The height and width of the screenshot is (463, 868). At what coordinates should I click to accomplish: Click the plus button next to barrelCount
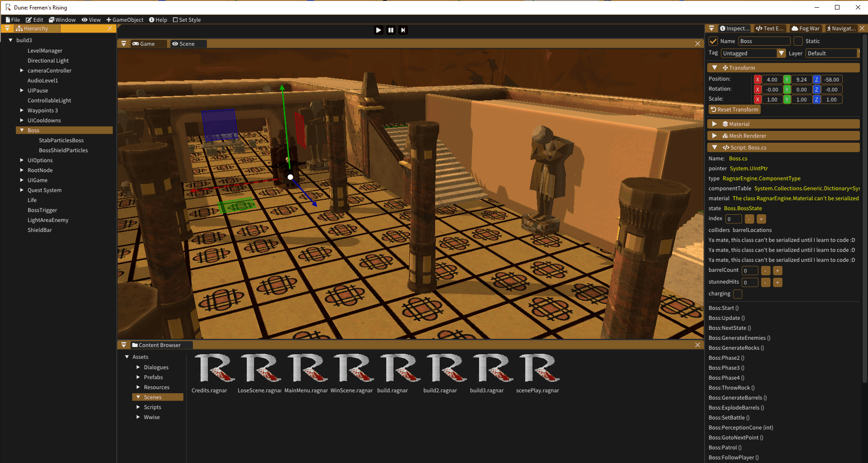[777, 271]
